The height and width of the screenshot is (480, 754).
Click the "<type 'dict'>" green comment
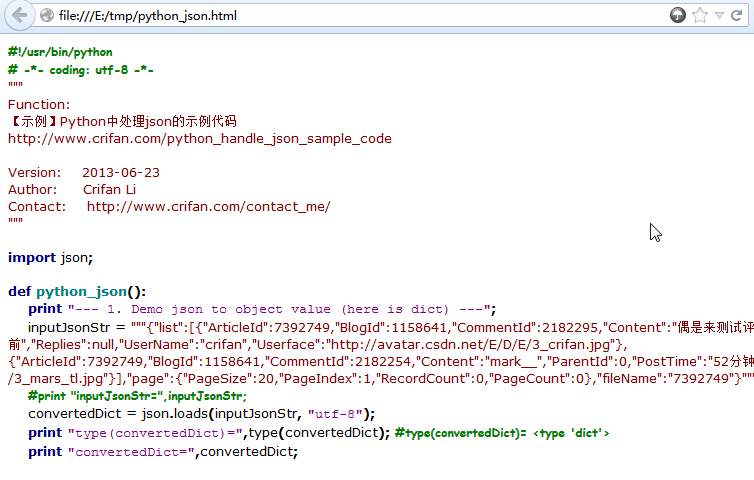click(x=502, y=433)
